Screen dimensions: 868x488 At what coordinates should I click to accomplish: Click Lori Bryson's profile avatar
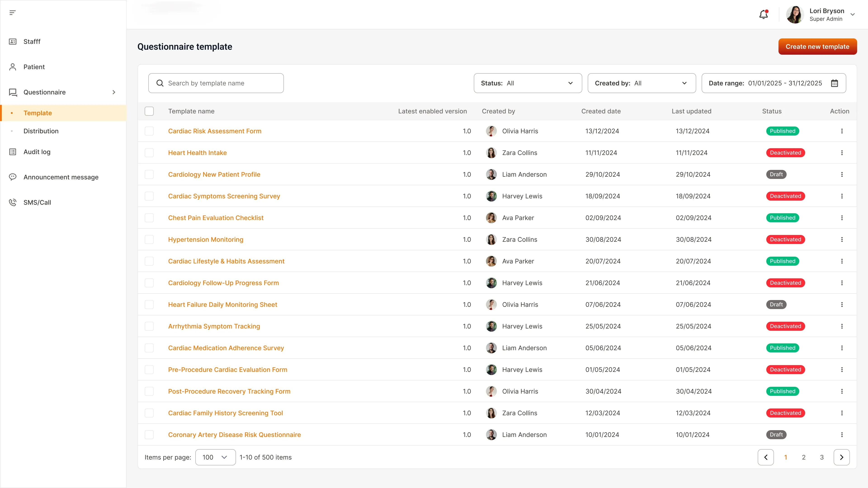(795, 14)
